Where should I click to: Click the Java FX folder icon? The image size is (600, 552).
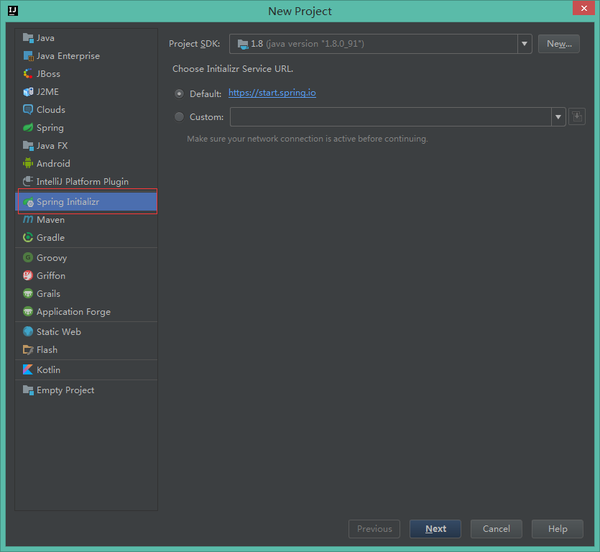pyautogui.click(x=28, y=145)
